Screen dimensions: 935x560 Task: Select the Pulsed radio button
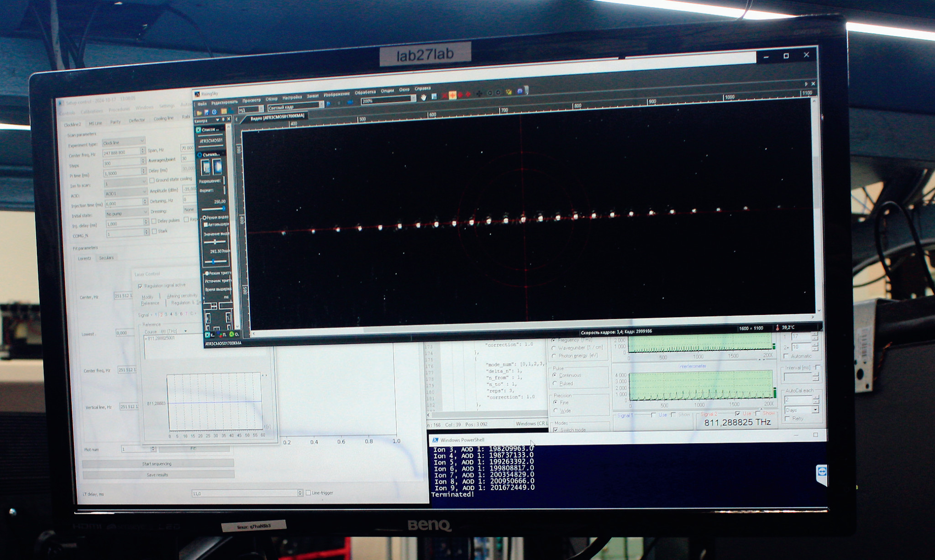[x=555, y=383]
